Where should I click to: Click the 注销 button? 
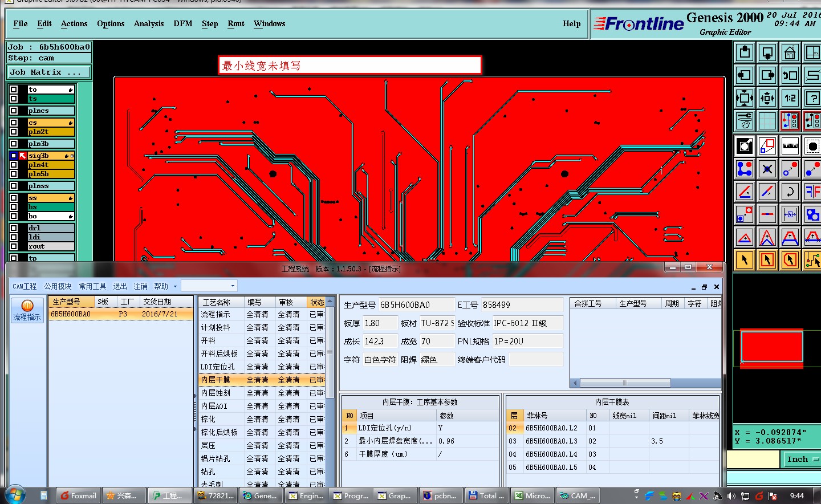(140, 286)
